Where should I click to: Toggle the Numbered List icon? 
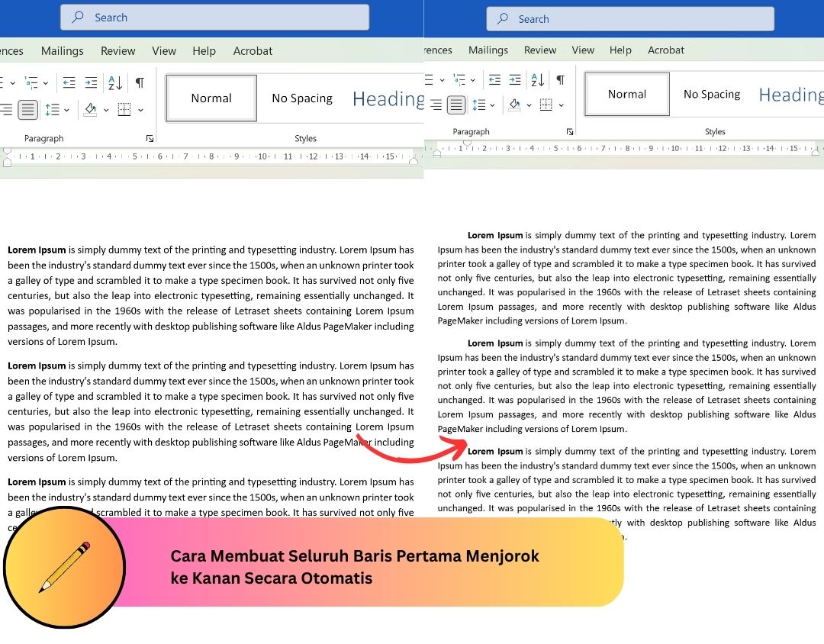tap(3, 82)
